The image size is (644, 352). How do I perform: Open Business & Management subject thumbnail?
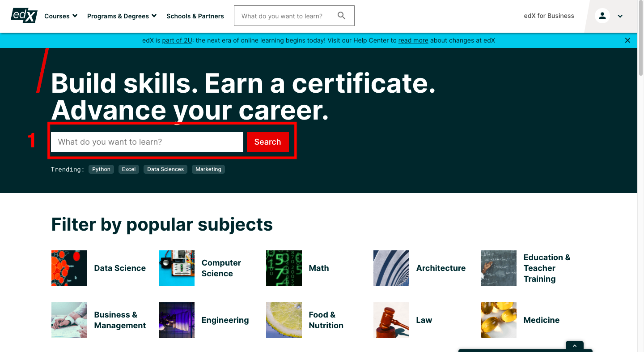click(x=69, y=320)
